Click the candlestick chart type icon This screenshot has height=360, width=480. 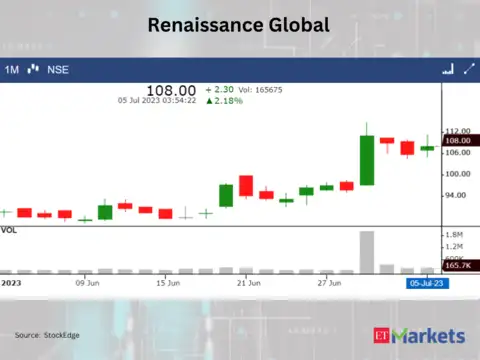point(33,69)
